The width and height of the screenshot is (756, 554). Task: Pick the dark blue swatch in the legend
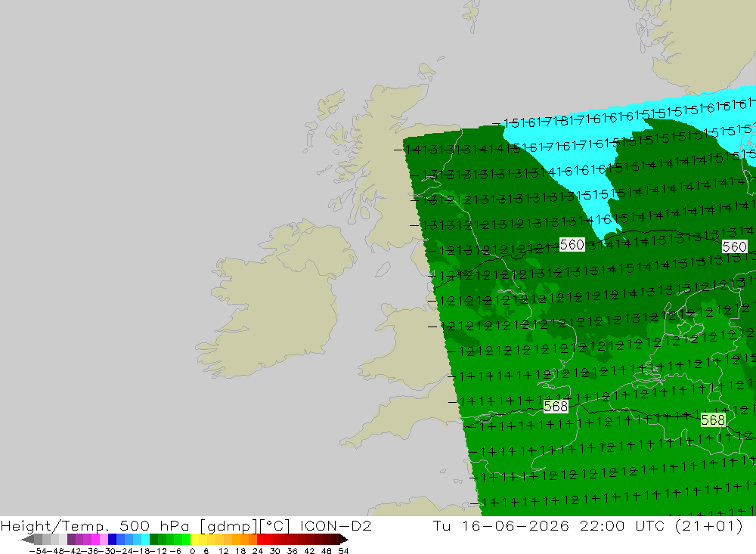pos(112,539)
